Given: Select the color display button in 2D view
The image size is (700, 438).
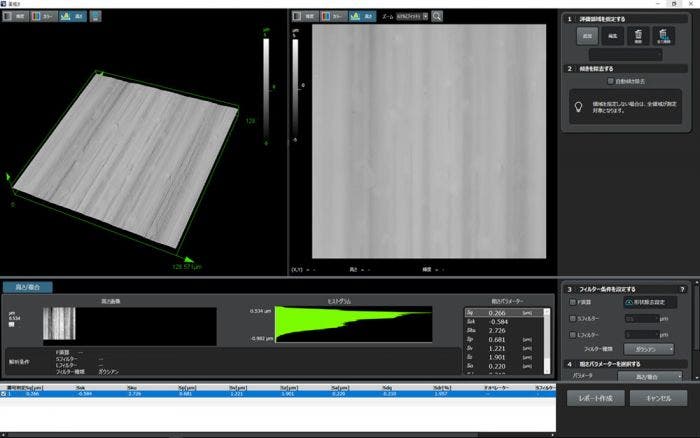Looking at the screenshot, I should [333, 16].
